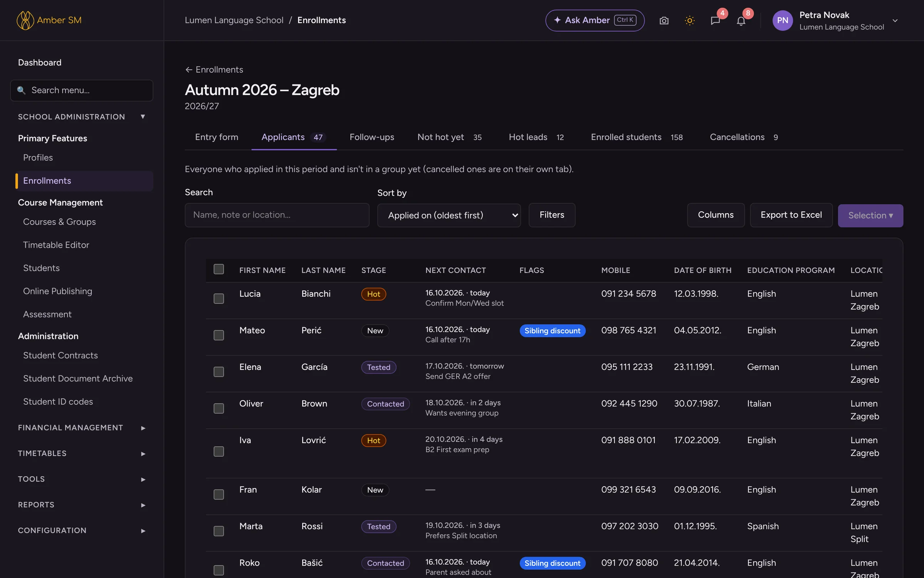Select Fran Kolar's row checkbox
924x578 pixels.
[x=219, y=494]
